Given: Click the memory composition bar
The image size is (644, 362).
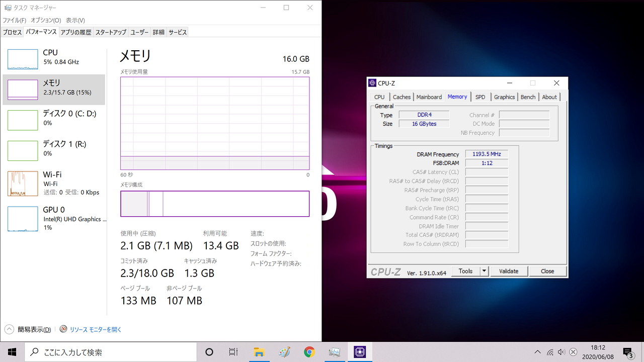Looking at the screenshot, I should point(215,204).
